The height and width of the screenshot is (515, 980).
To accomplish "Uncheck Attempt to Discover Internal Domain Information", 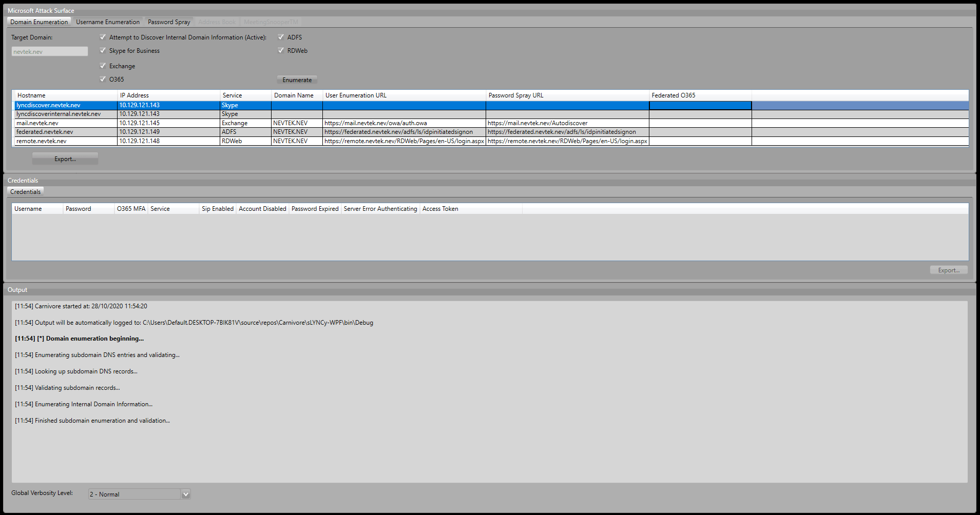I will pos(103,37).
